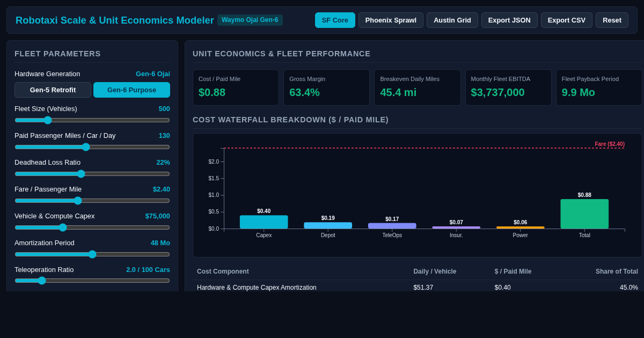Click the Fare ($2.40) reference label

tap(610, 144)
